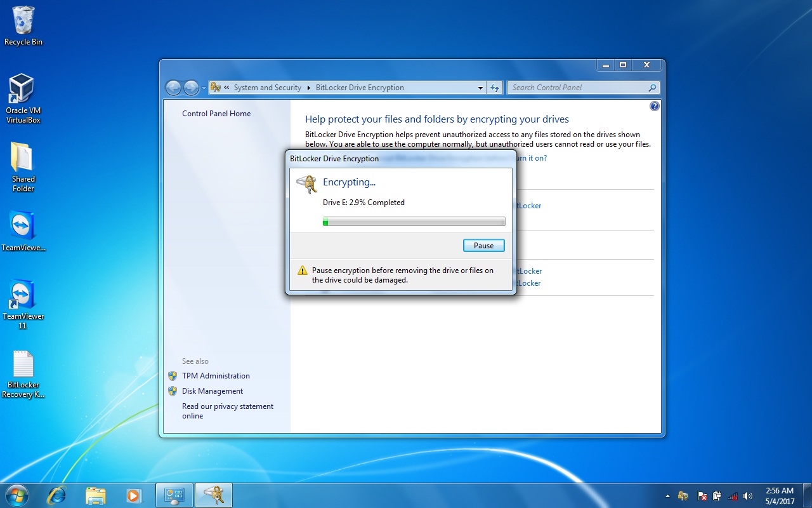This screenshot has width=812, height=508.
Task: Open the recent pages dropdown arrow
Action: (x=204, y=88)
